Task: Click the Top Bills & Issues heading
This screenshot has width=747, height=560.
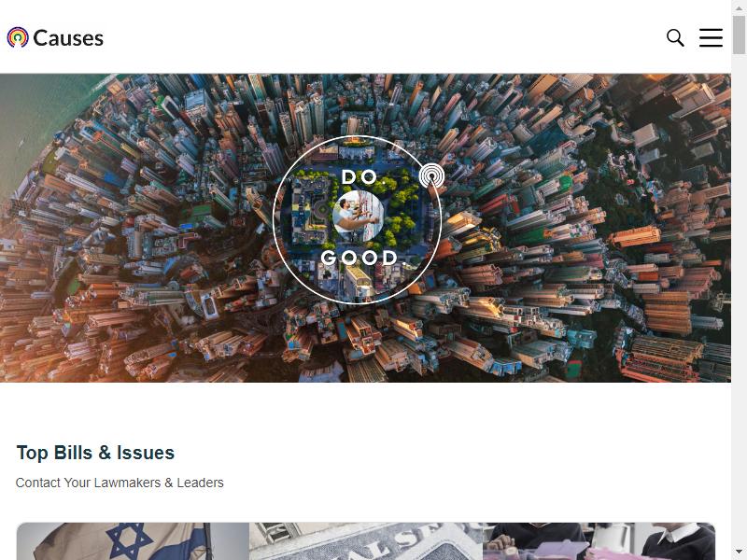Action: pos(95,453)
